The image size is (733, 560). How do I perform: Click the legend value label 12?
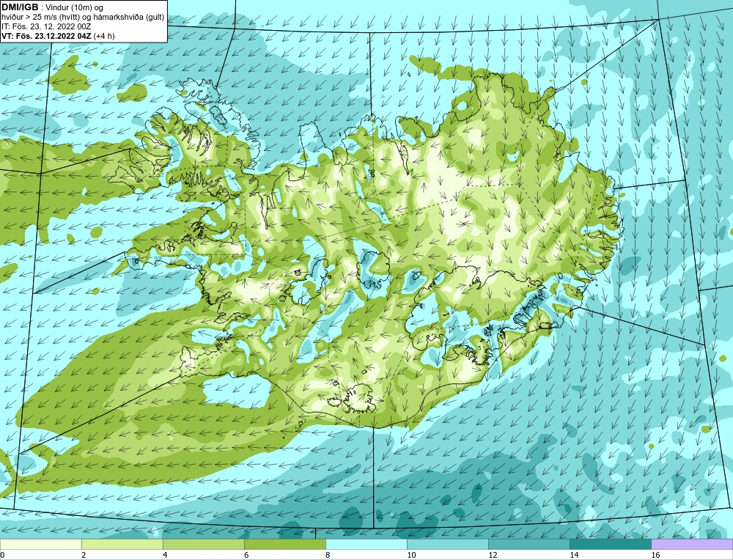click(493, 555)
